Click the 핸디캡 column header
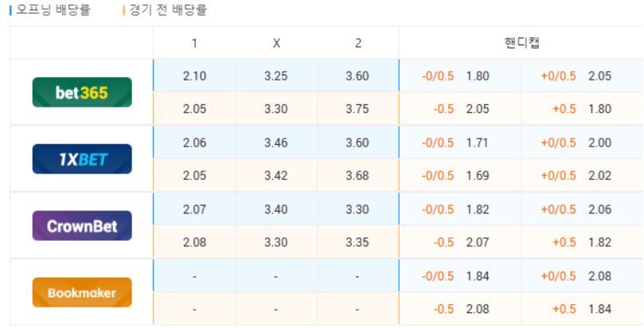This screenshot has height=329, width=644. pos(521,43)
